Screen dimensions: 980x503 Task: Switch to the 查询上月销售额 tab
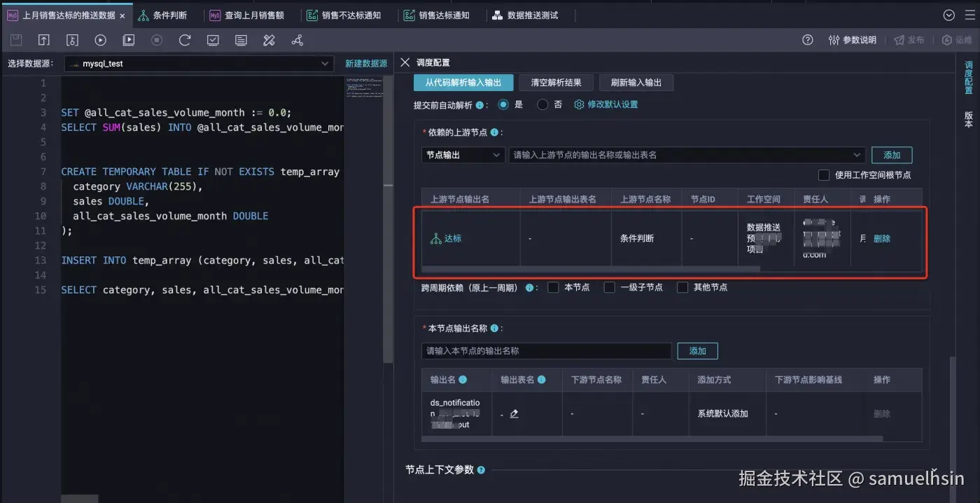pos(248,15)
